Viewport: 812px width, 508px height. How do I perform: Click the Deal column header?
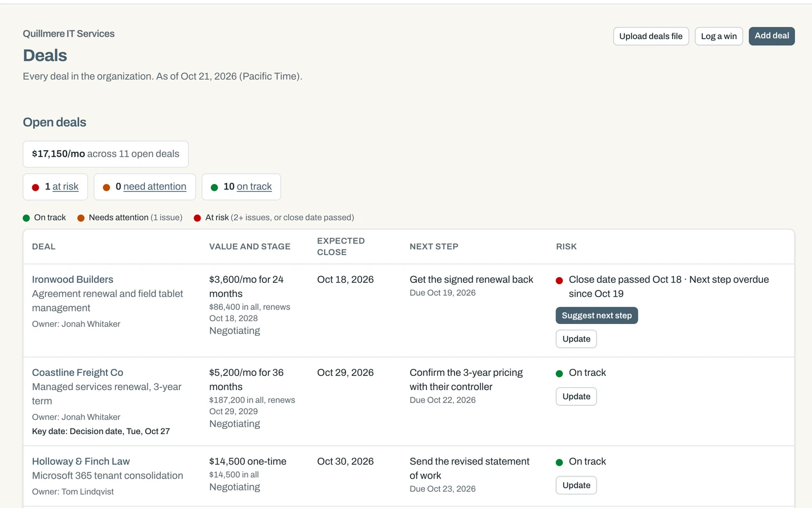tap(43, 247)
